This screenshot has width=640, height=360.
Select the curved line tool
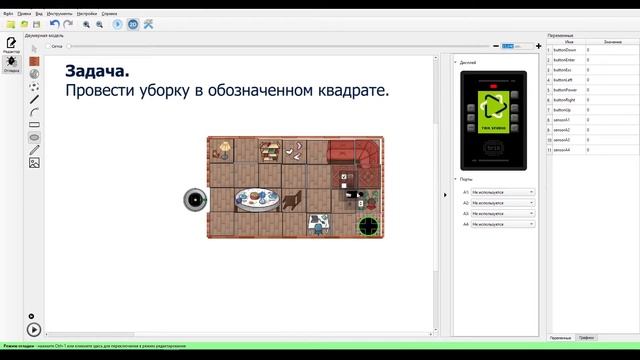(x=34, y=112)
